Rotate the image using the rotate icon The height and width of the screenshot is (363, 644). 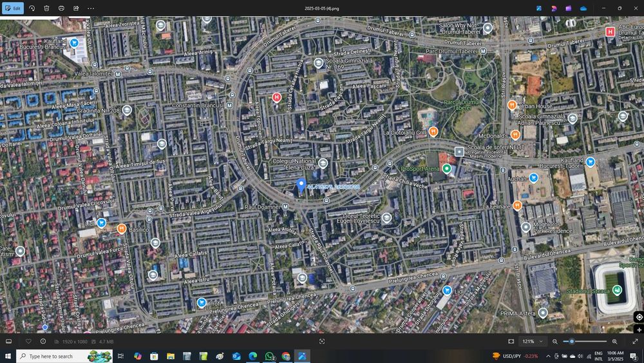pos(32,8)
